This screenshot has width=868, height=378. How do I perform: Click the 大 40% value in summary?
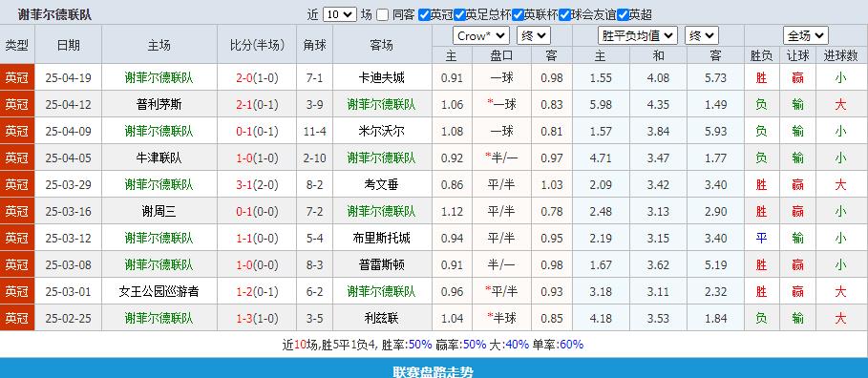tap(517, 345)
